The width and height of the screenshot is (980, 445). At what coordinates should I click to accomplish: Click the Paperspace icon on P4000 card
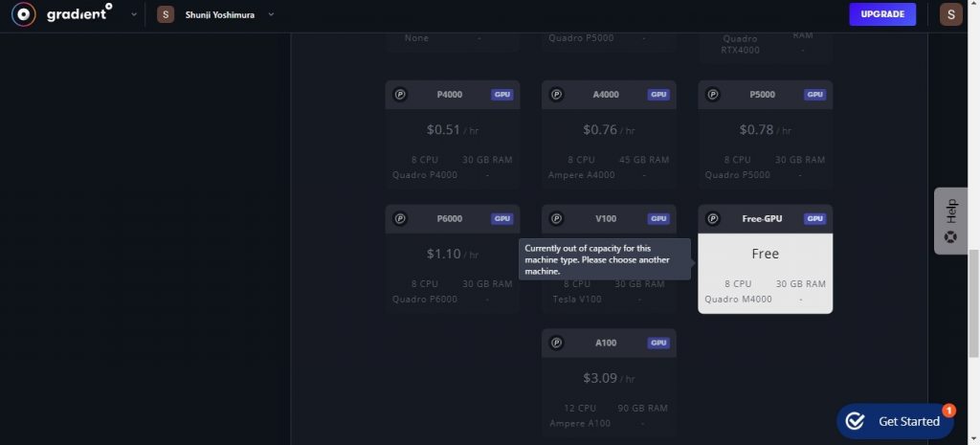[x=400, y=95]
